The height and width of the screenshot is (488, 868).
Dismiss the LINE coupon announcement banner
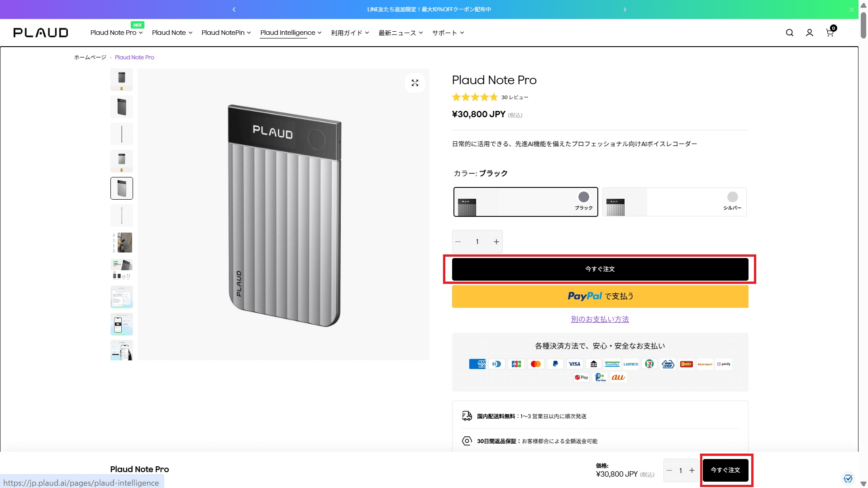point(851,10)
